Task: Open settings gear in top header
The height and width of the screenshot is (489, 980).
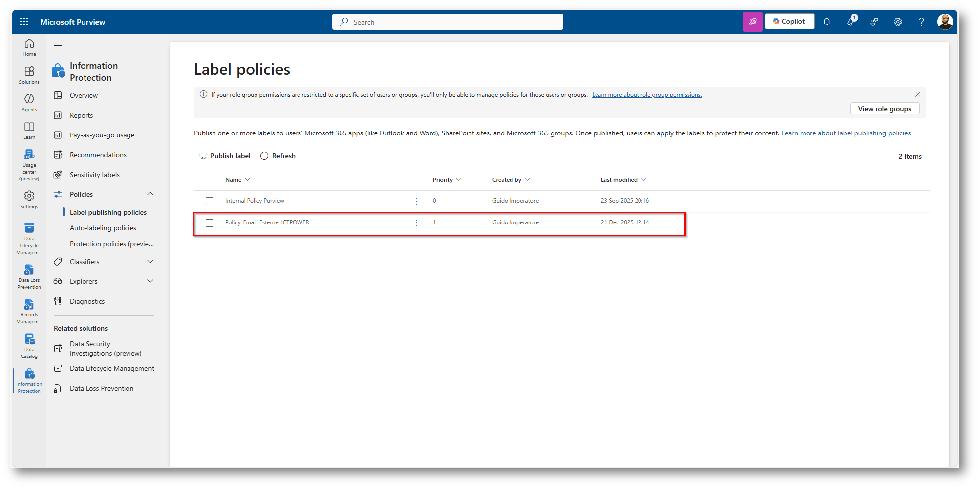Action: 898,22
